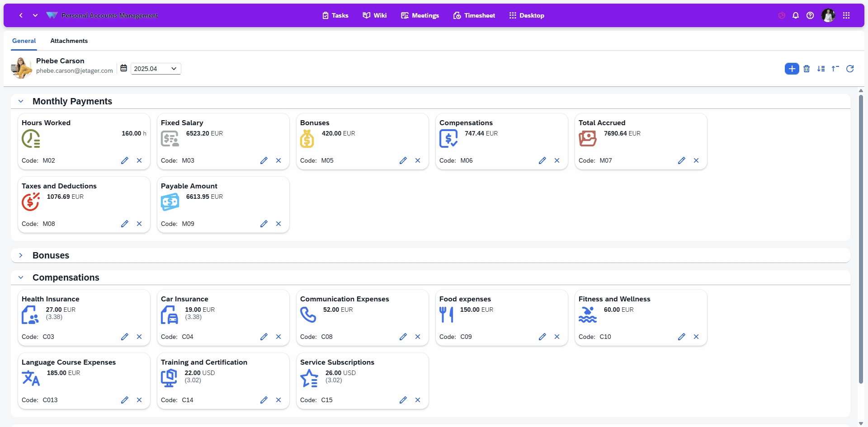Open the help question mark icon
Image resolution: width=868 pixels, height=427 pixels.
tap(810, 15)
